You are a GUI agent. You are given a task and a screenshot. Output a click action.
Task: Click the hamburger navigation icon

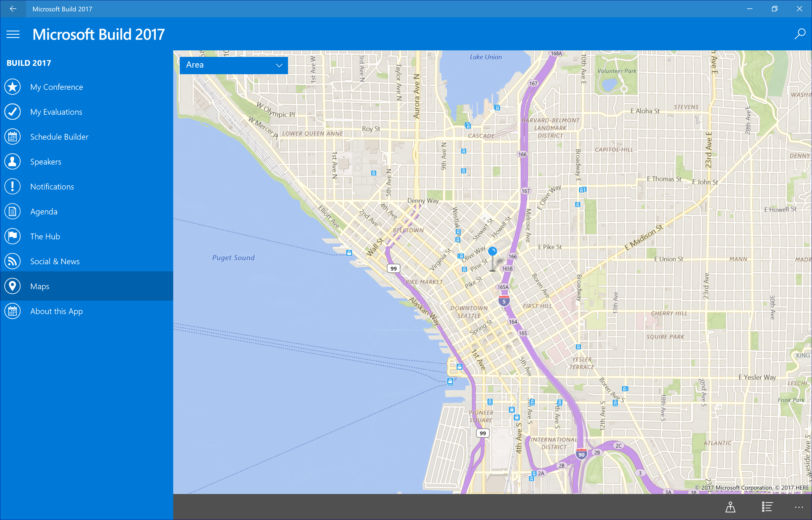pyautogui.click(x=13, y=34)
